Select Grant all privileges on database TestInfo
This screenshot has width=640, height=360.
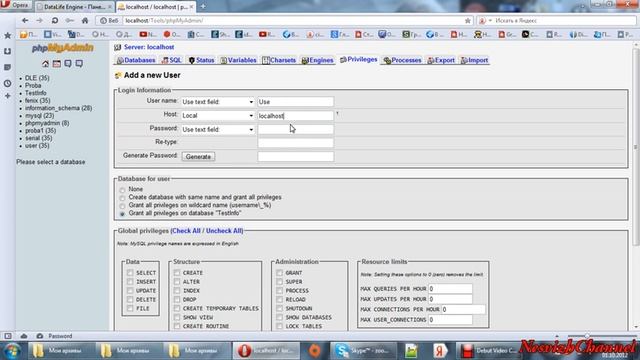point(122,214)
